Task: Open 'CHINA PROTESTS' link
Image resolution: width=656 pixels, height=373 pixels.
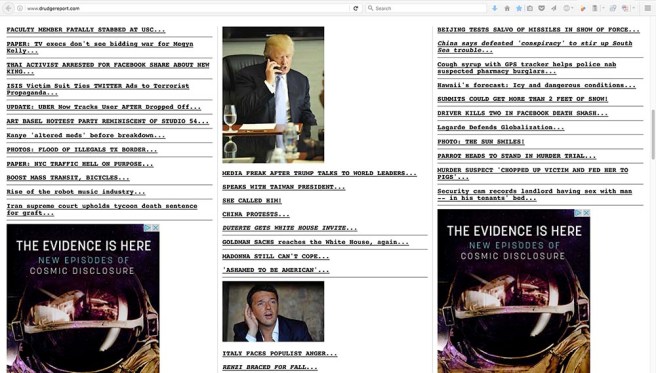Action: click(x=256, y=214)
